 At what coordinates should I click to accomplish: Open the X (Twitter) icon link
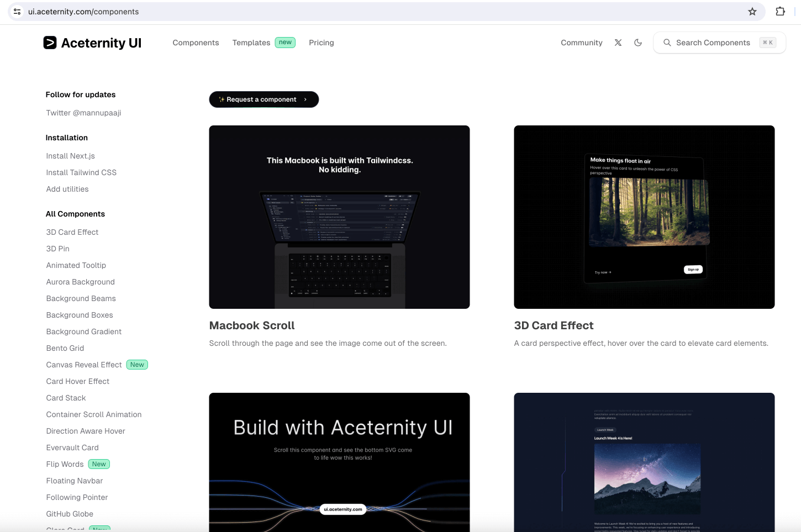pyautogui.click(x=618, y=43)
